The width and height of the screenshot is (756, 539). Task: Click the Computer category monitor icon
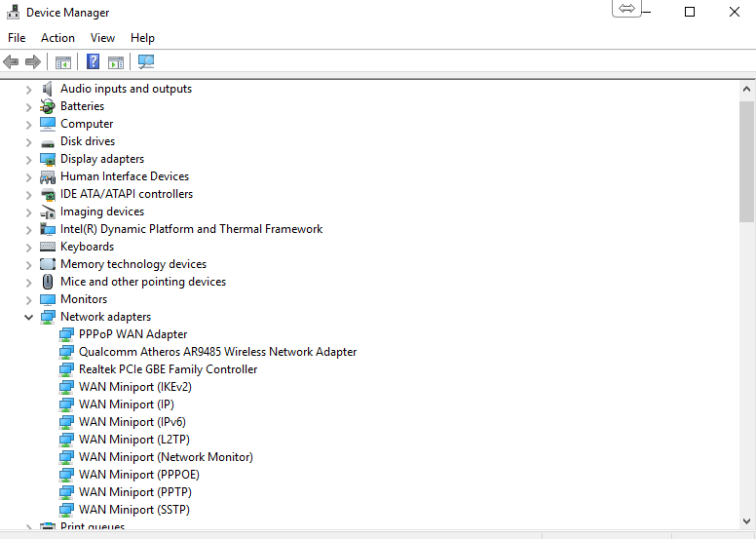pyautogui.click(x=47, y=124)
